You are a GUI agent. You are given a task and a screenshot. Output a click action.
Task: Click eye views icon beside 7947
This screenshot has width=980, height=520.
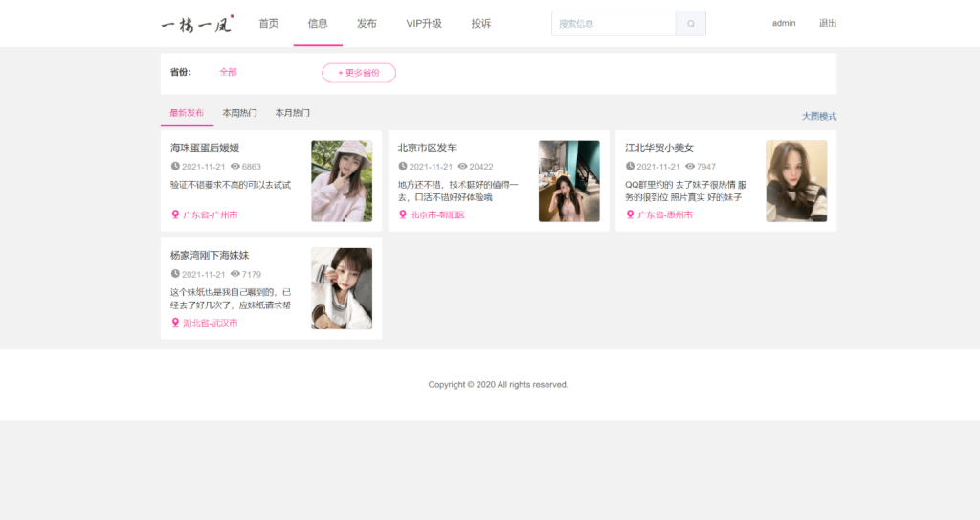click(690, 166)
